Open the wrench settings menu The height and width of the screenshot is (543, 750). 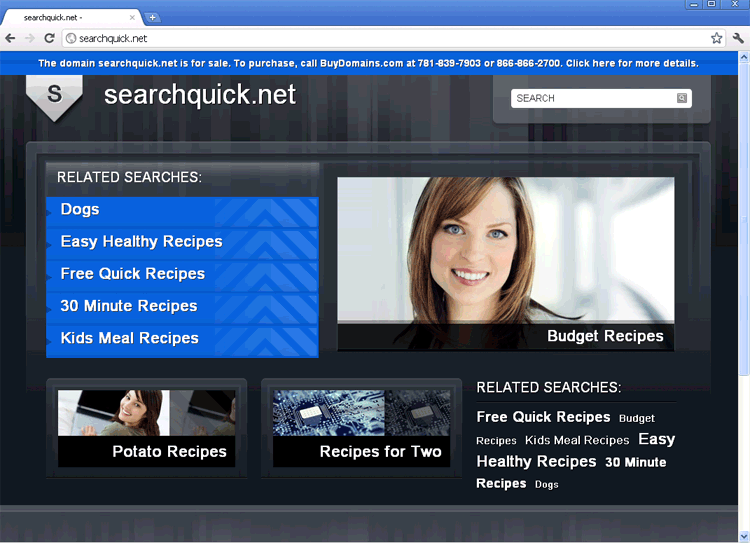tap(738, 38)
